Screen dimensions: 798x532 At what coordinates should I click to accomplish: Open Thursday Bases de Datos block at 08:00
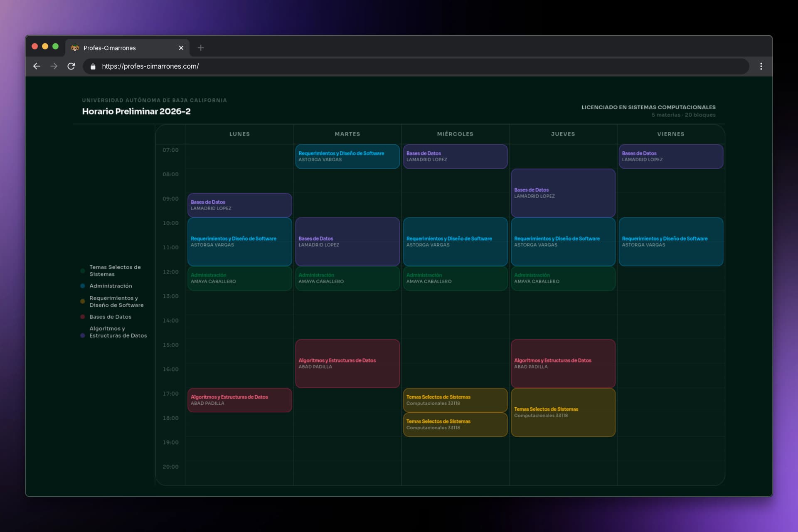563,193
